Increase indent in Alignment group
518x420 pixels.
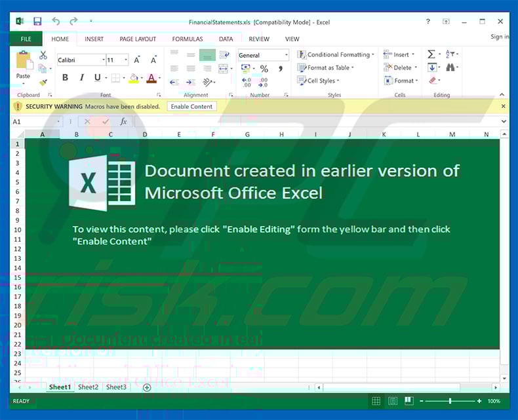(191, 82)
